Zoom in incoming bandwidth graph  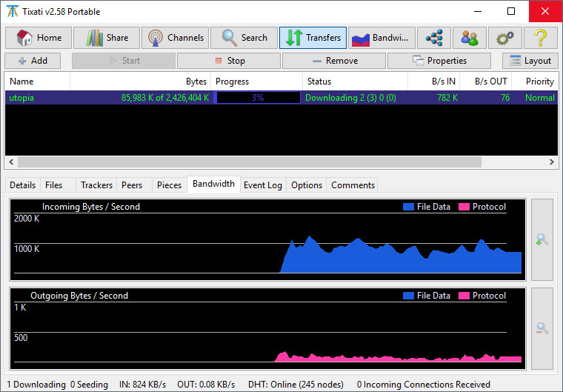(542, 239)
